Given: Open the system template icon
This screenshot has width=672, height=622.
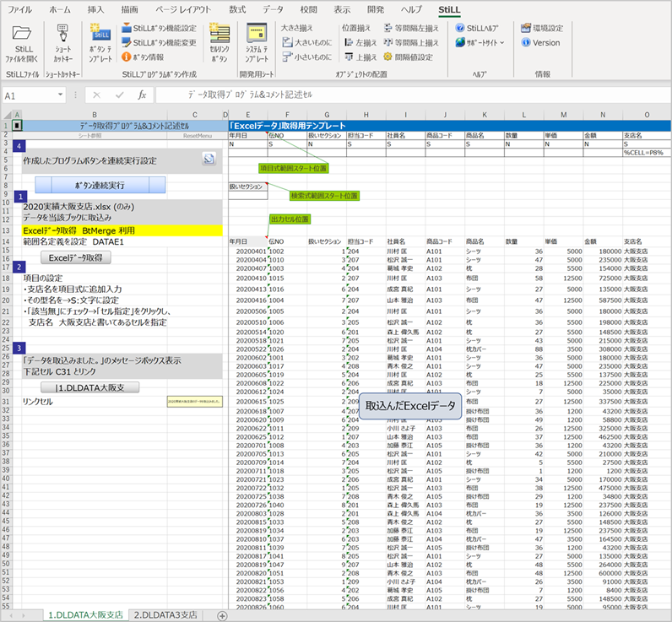Looking at the screenshot, I should [x=257, y=33].
